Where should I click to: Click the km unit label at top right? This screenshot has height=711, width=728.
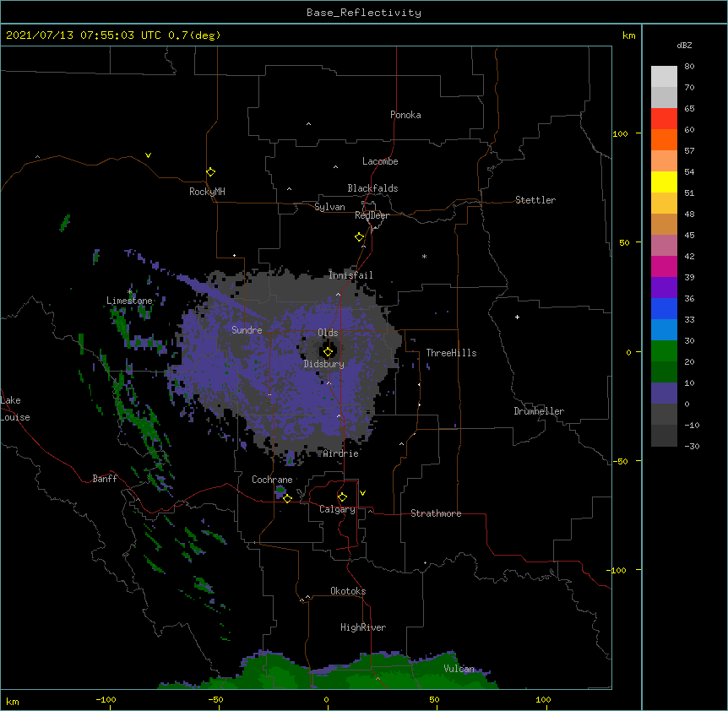(628, 35)
